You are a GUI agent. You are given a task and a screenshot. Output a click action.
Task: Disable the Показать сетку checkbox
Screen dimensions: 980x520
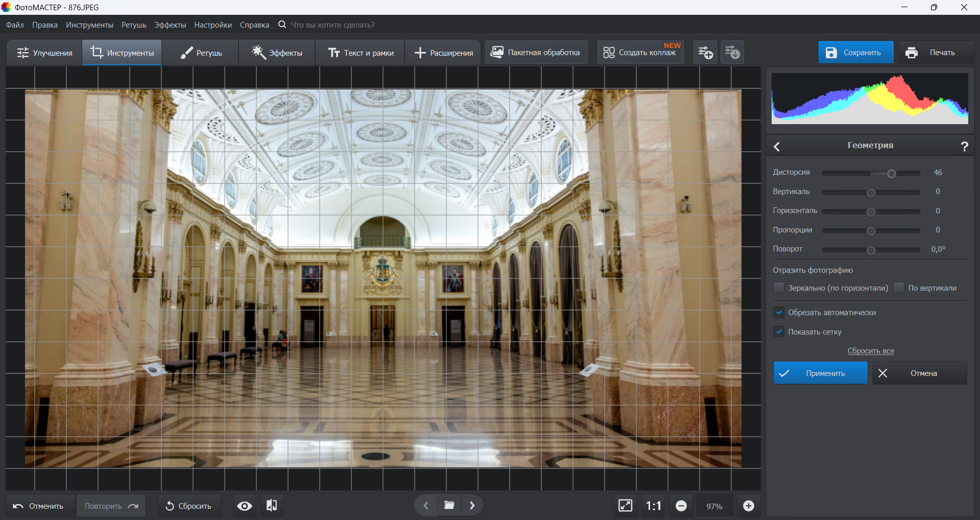779,332
